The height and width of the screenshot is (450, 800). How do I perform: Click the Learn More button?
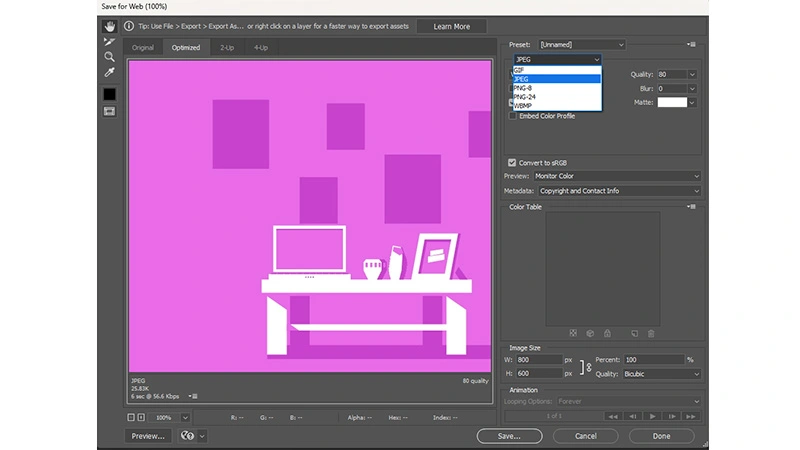[x=452, y=27]
